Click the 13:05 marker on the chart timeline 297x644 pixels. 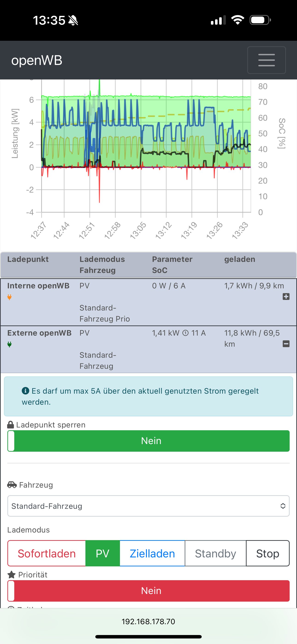point(138,230)
